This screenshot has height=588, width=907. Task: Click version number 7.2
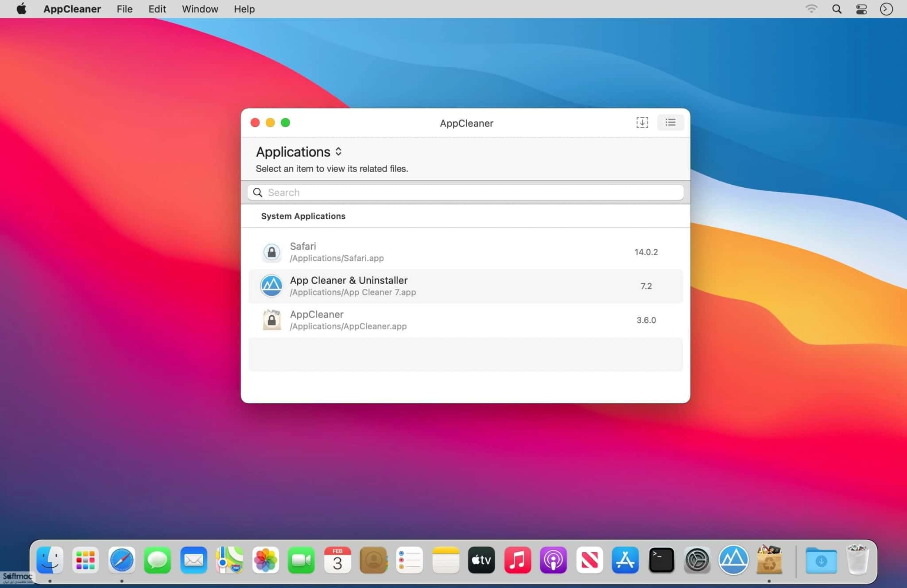(x=646, y=286)
